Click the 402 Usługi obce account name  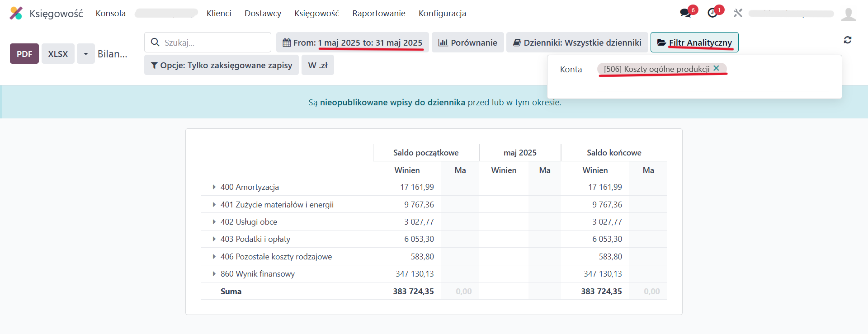point(249,221)
